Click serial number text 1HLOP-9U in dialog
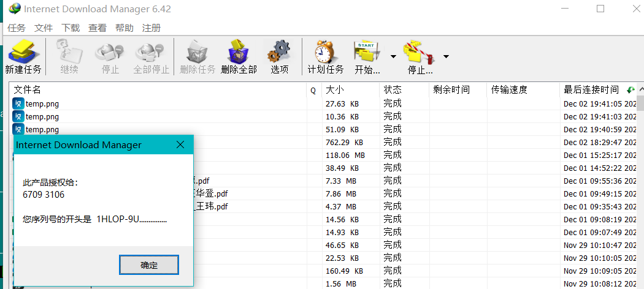The image size is (644, 289). coord(118,219)
